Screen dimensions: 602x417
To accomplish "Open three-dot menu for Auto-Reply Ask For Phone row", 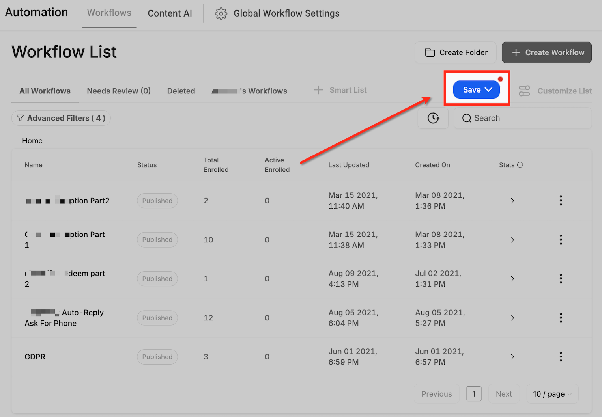I will pyautogui.click(x=561, y=318).
